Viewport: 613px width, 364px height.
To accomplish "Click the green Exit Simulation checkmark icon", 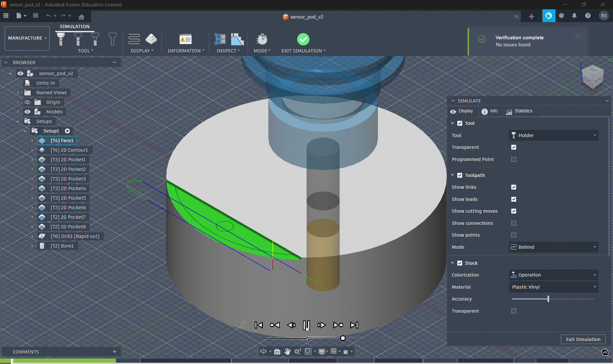I will pos(303,39).
